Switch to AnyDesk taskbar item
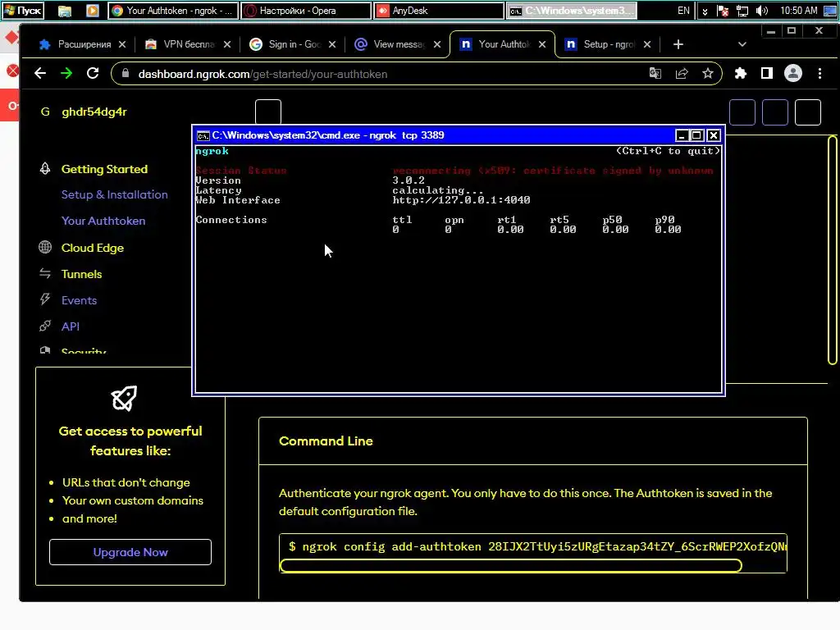840x630 pixels. tap(440, 11)
